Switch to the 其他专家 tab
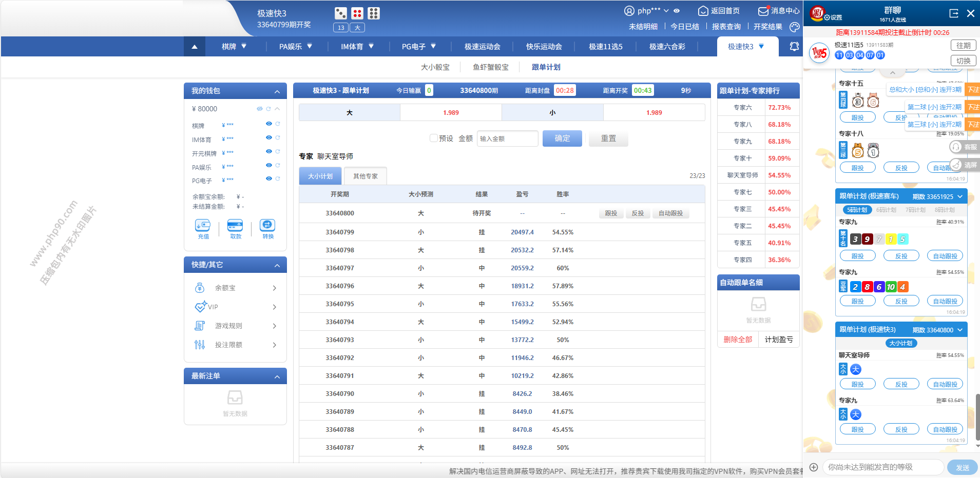This screenshot has height=478, width=980. [365, 176]
